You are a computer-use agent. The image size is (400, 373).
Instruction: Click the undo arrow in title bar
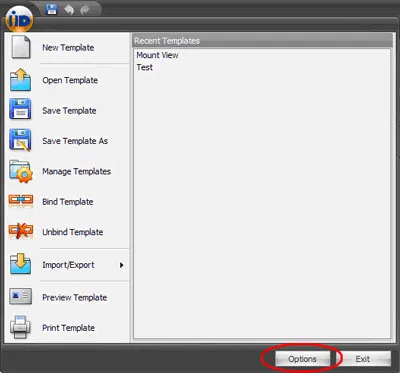(x=69, y=10)
